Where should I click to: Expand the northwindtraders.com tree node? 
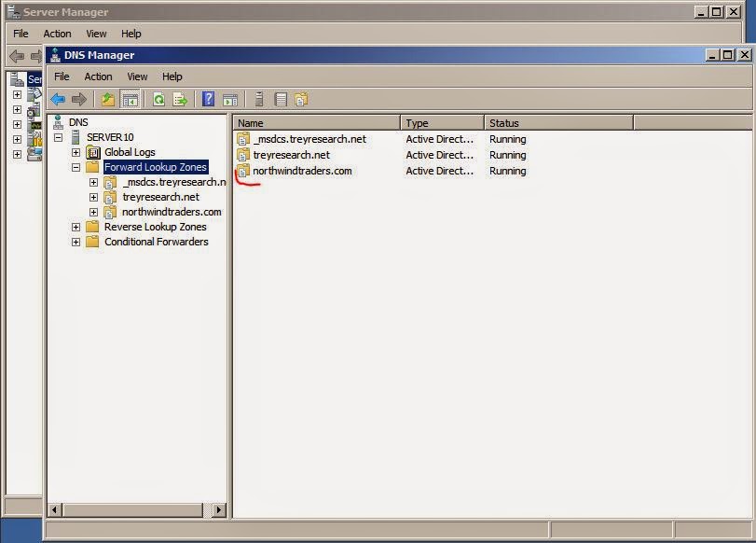tap(93, 213)
